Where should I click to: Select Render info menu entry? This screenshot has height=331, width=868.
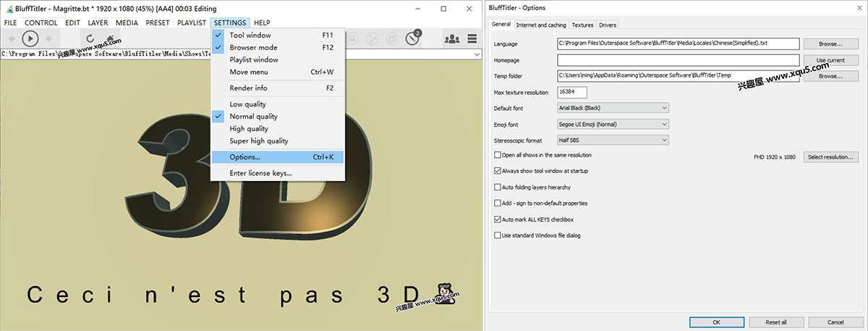tap(278, 88)
